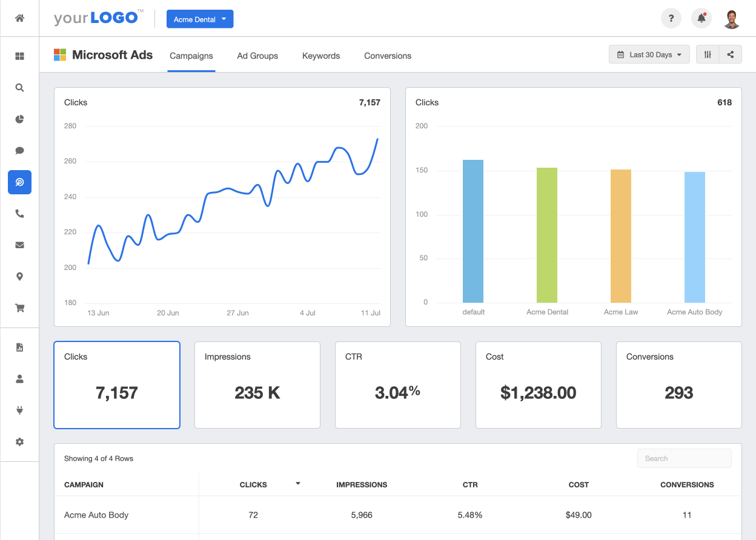Click the share report icon
This screenshot has height=540, width=756.
[730, 54]
